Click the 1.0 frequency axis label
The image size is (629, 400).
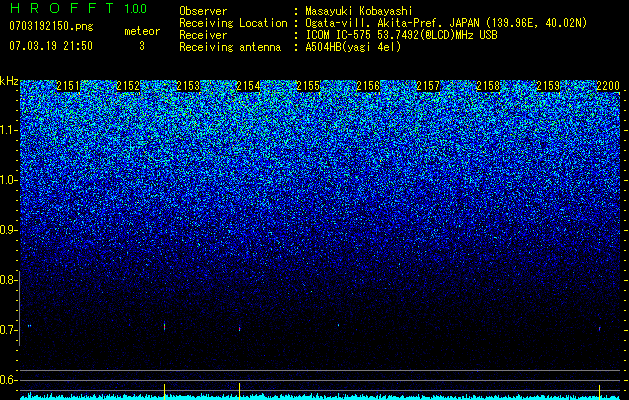pyautogui.click(x=9, y=180)
